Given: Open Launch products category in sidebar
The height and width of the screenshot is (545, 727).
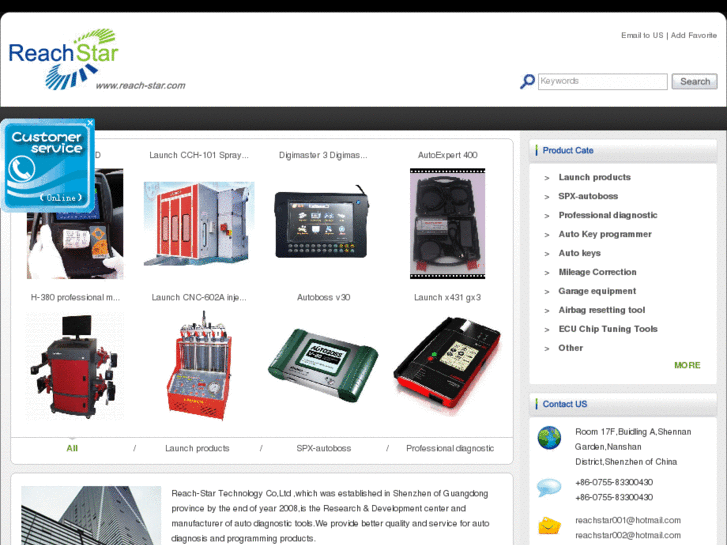Looking at the screenshot, I should pyautogui.click(x=594, y=177).
